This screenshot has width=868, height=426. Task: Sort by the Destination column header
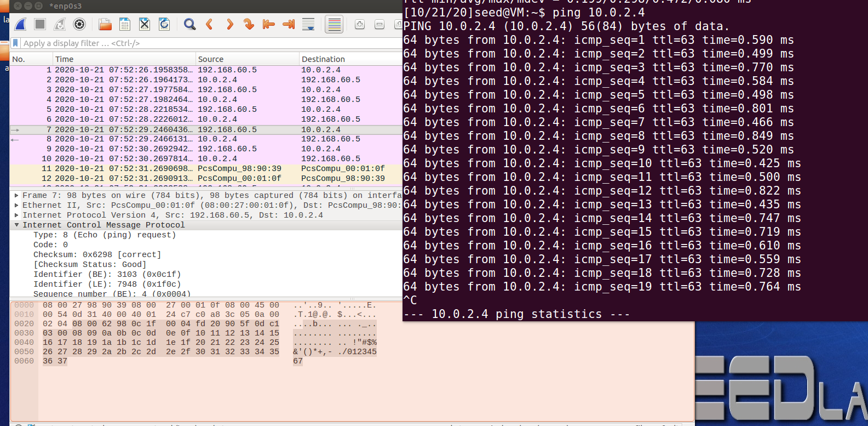[350, 59]
